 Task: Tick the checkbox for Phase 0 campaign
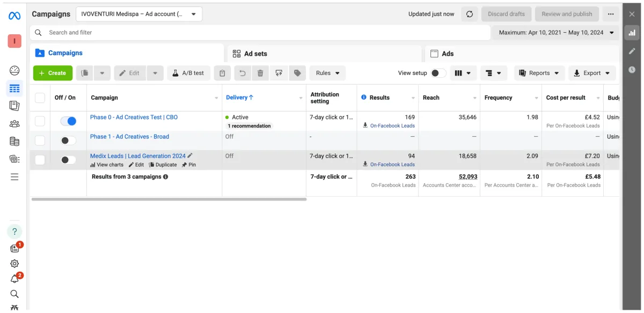tap(40, 121)
